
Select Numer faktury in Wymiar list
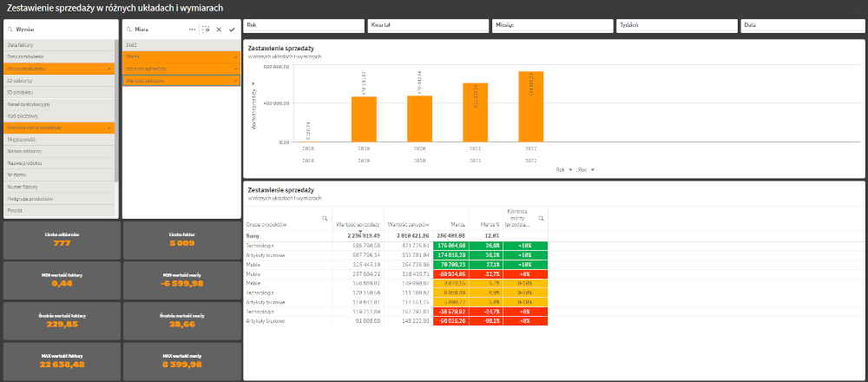[59, 188]
